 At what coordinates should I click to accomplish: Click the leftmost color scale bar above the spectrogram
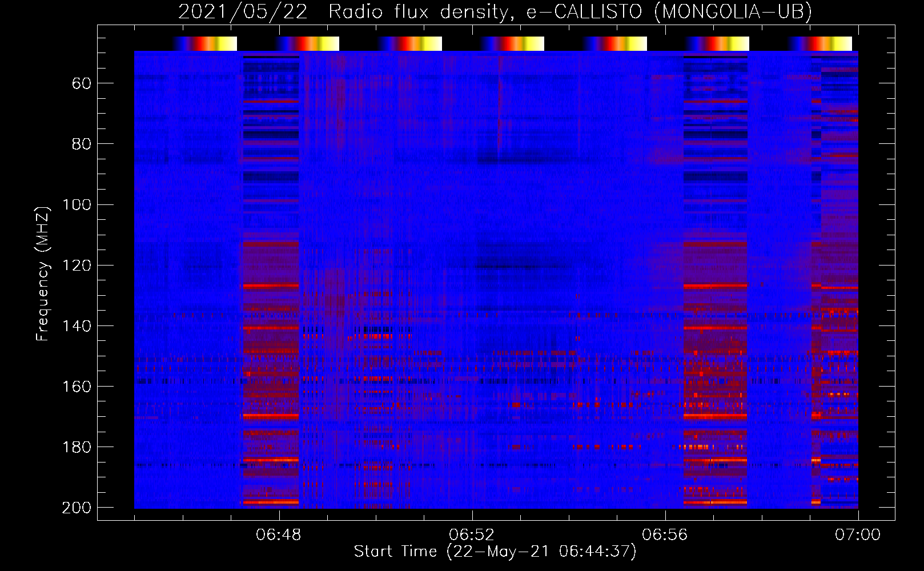[x=204, y=43]
